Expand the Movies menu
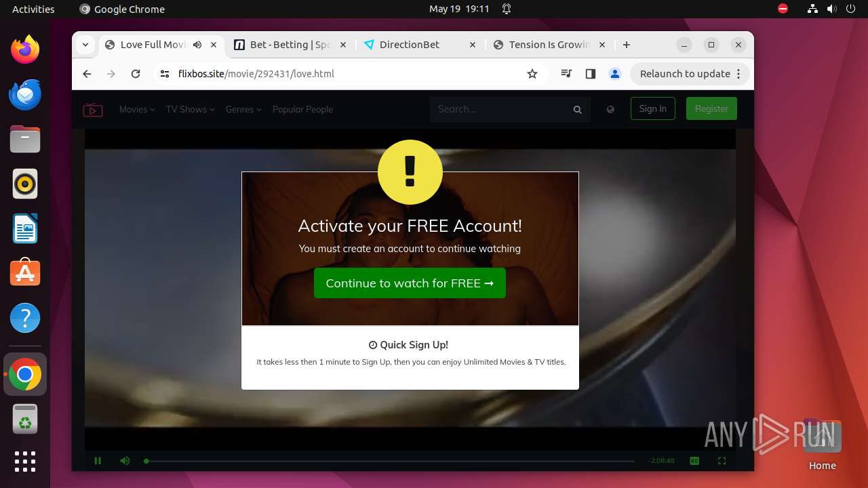This screenshot has height=488, width=868. 137,109
